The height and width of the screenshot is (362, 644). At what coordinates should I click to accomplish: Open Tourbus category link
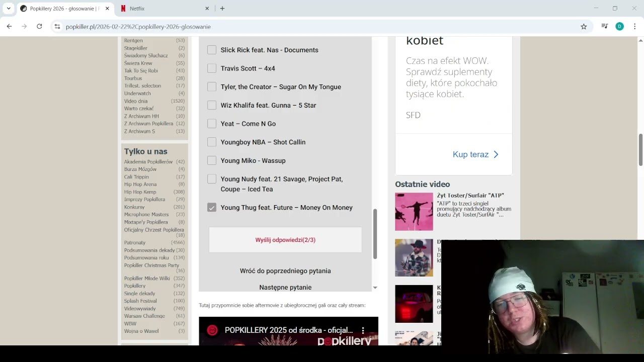[x=133, y=78]
